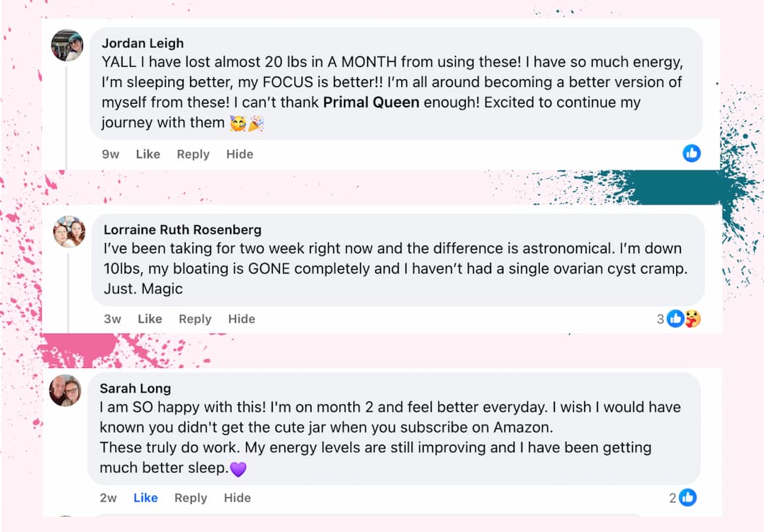
Task: Unlike Sarah Long's comment
Action: (145, 498)
